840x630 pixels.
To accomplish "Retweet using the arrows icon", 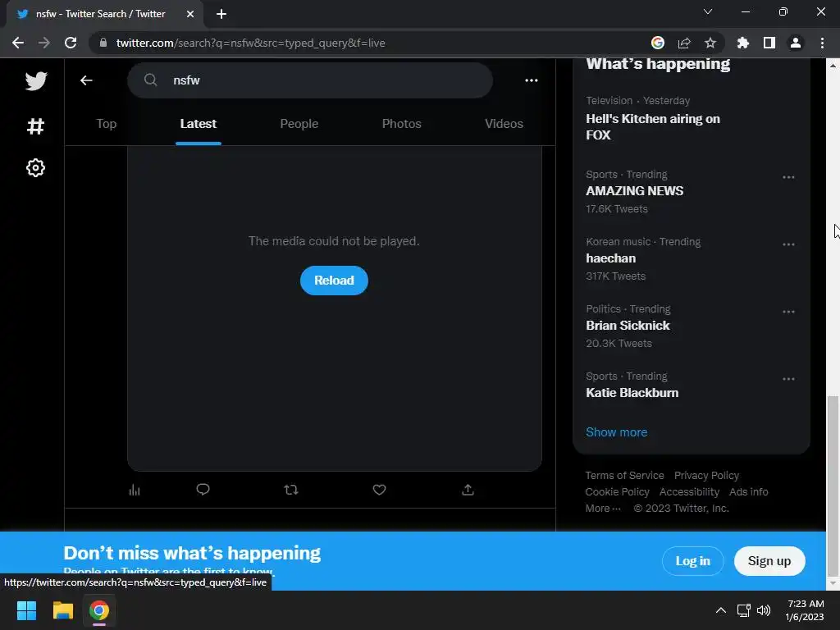I will [x=291, y=490].
